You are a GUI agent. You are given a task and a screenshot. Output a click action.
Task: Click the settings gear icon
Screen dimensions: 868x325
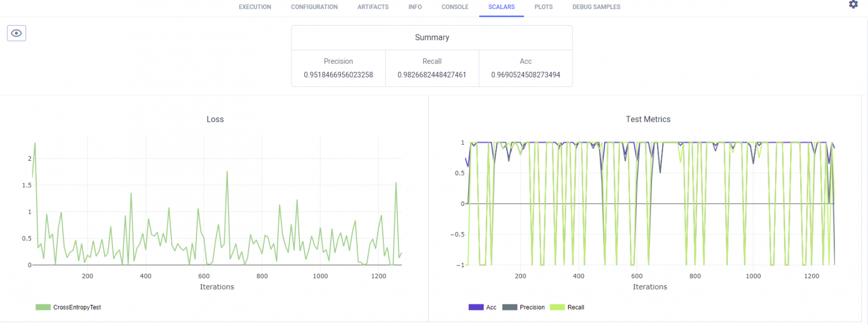(853, 4)
